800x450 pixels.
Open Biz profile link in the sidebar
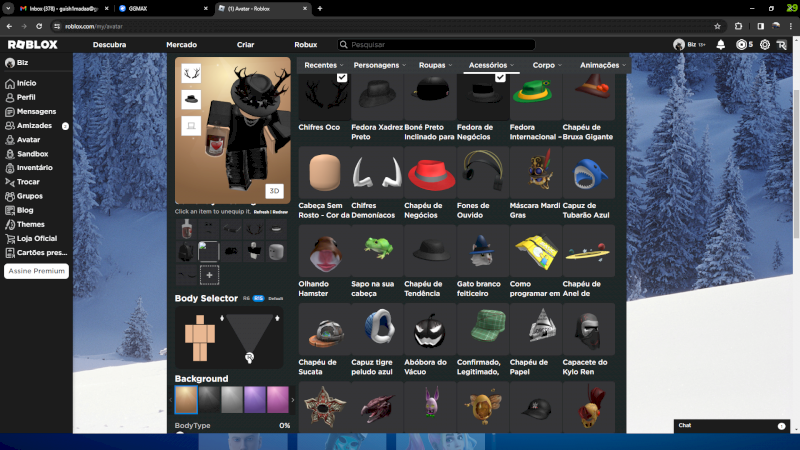pyautogui.click(x=17, y=63)
